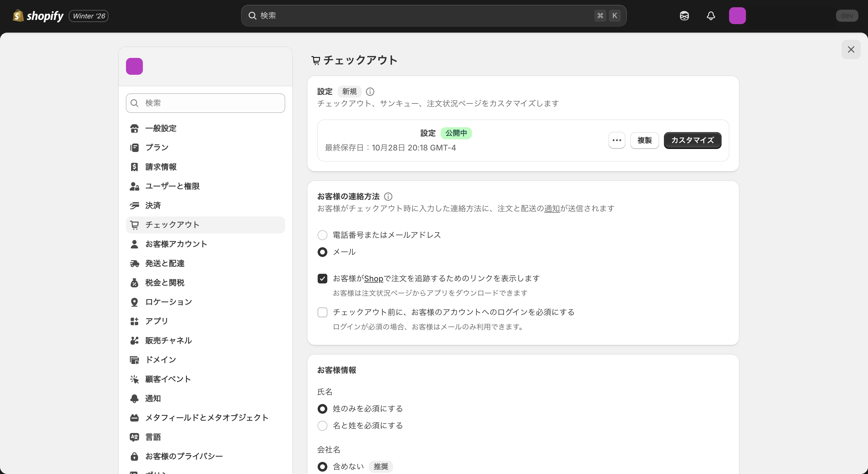The height and width of the screenshot is (474, 868).
Task: Click the purple store avatar swatch
Action: point(134,66)
